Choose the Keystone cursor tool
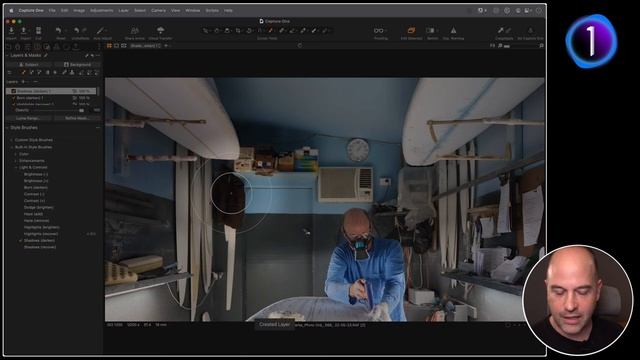640x360 pixels. coord(260,31)
